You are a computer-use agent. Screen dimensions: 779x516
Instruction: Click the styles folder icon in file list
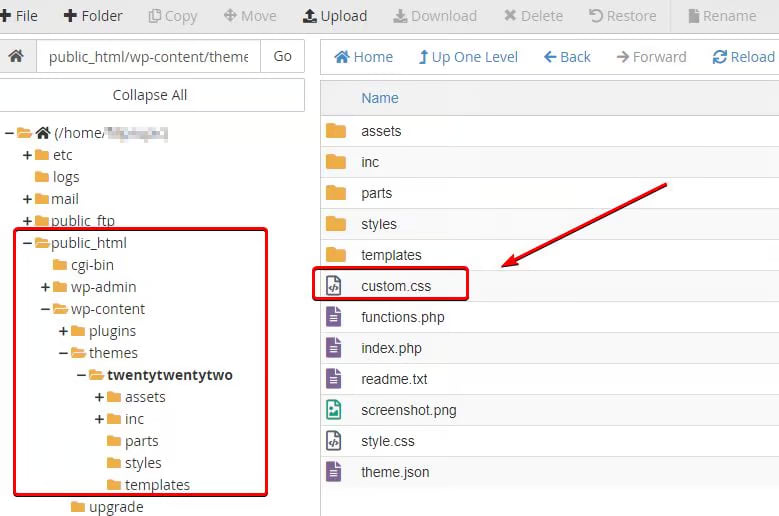tap(336, 224)
